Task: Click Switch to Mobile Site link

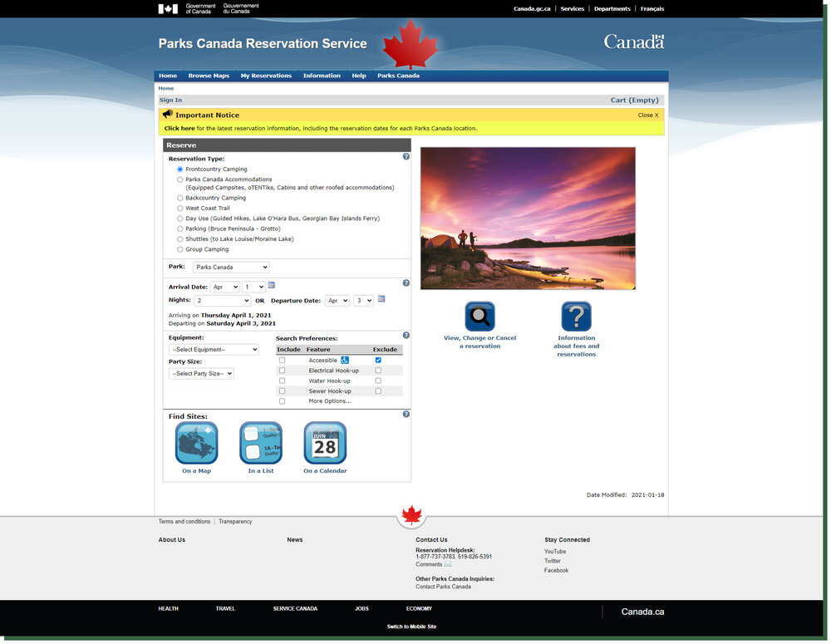Action: [412, 627]
